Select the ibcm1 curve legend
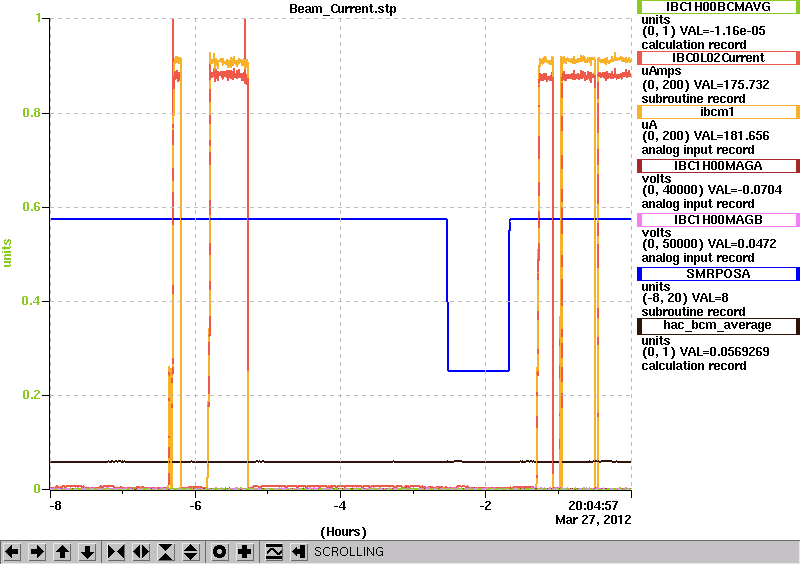The width and height of the screenshot is (800, 564). pyautogui.click(x=718, y=112)
